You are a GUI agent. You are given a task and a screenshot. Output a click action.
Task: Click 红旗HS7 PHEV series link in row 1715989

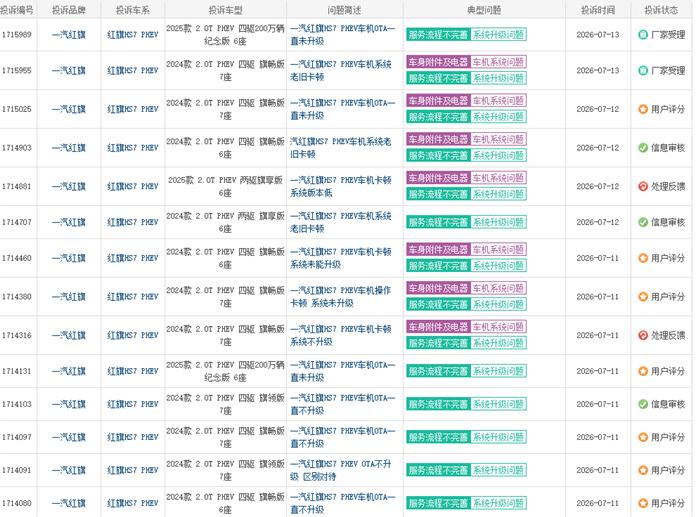click(x=133, y=35)
